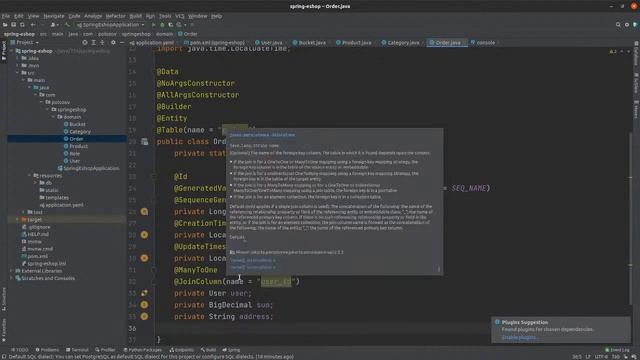Screen dimensions: 640x360
Task: Open the Problems tool window
Action: 47,350
